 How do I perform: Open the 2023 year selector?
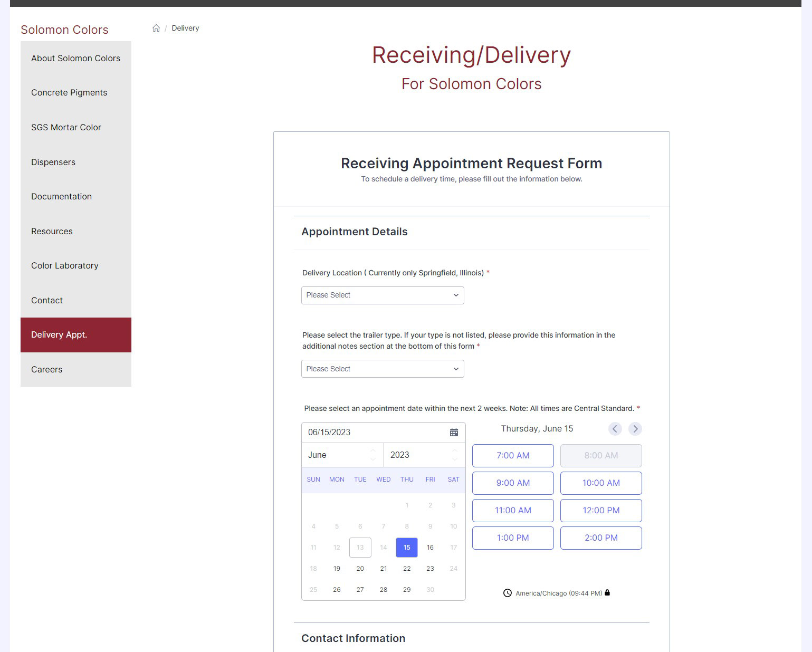(425, 455)
